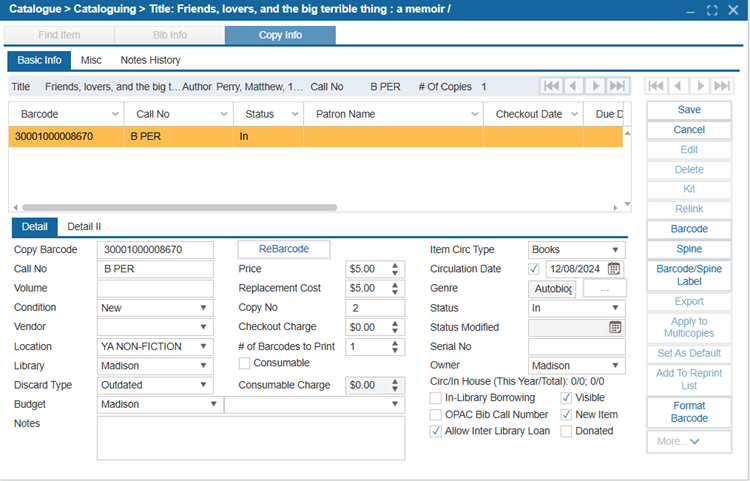Screen dimensions: 750x481
Task: Switch to the Bib Info tab
Action: pos(170,35)
